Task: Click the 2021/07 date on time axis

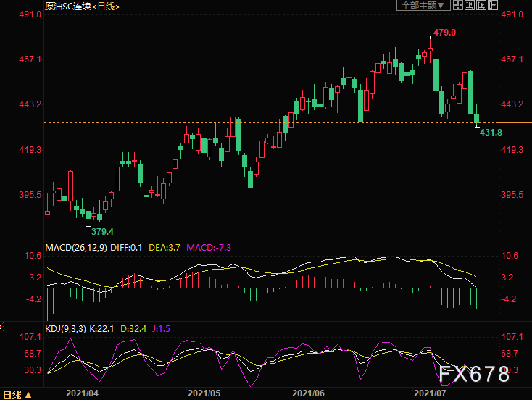Action: click(428, 393)
